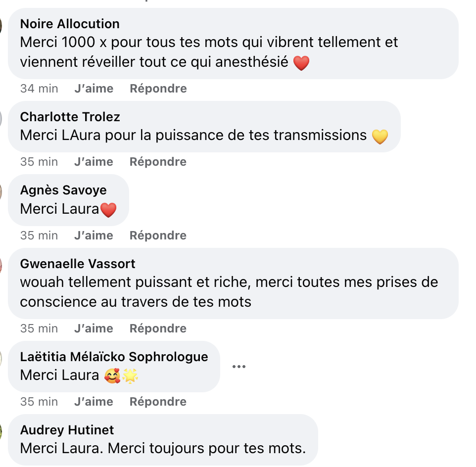Open Noire Allocution's profile name
This screenshot has width=476, height=467.
click(70, 24)
